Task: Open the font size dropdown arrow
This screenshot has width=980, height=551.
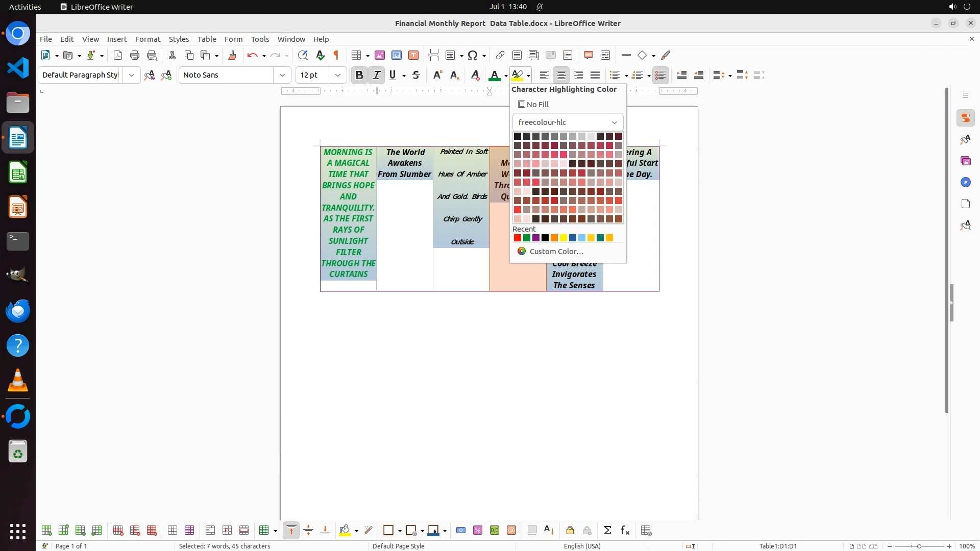Action: [x=338, y=76]
